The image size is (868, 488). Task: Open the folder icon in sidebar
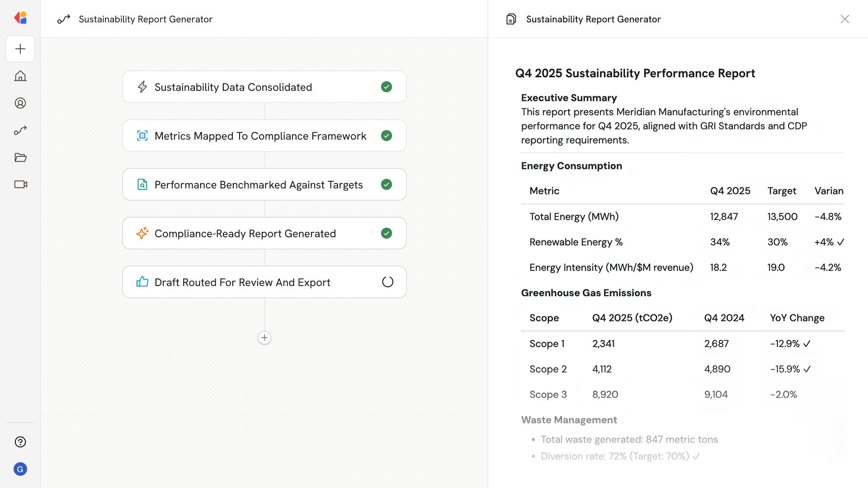click(20, 157)
